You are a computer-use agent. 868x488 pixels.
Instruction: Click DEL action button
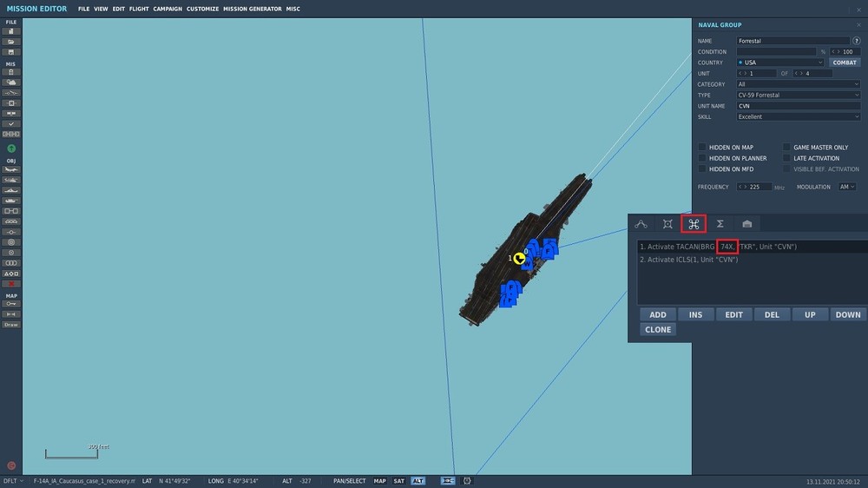coord(772,314)
